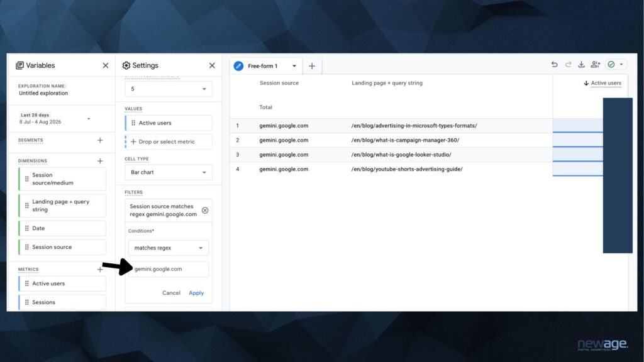The width and height of the screenshot is (644, 362).
Task: Open the Free-form 1 tab dropdown arrow
Action: (294, 66)
